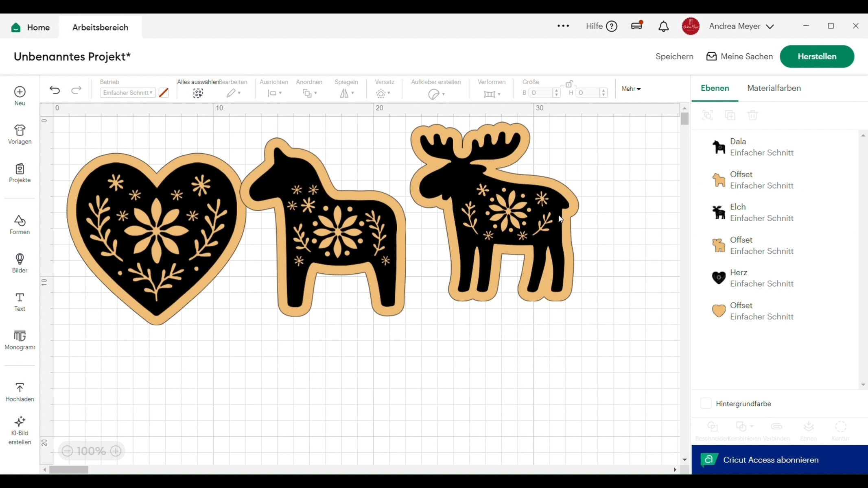Click Speichern to save project
This screenshot has width=868, height=488.
click(x=674, y=57)
